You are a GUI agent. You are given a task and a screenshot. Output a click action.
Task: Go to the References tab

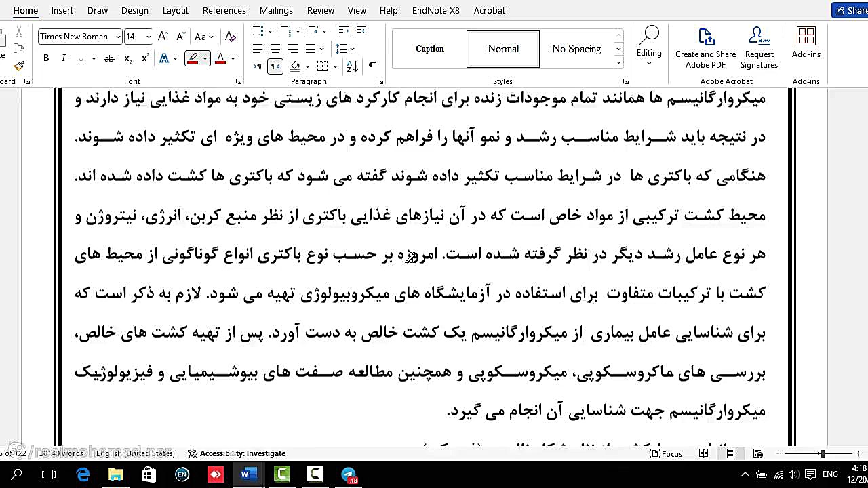point(224,10)
